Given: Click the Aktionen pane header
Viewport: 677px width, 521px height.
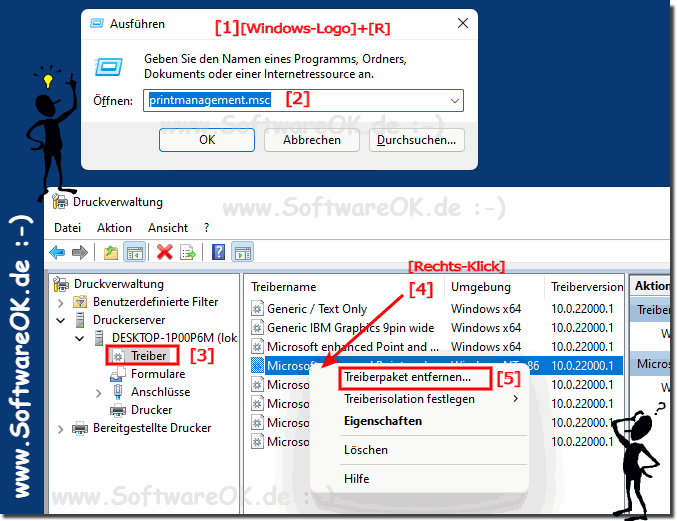Looking at the screenshot, I should pyautogui.click(x=650, y=286).
